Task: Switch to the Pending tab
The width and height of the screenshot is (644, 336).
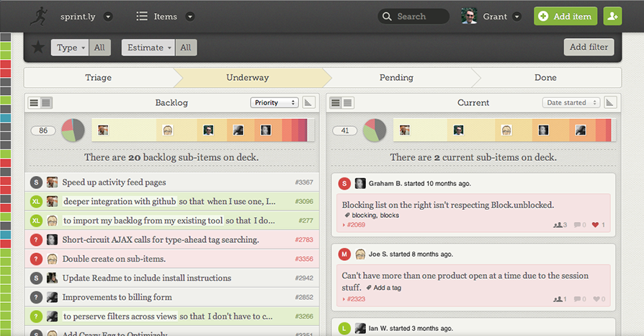Action: [x=396, y=78]
